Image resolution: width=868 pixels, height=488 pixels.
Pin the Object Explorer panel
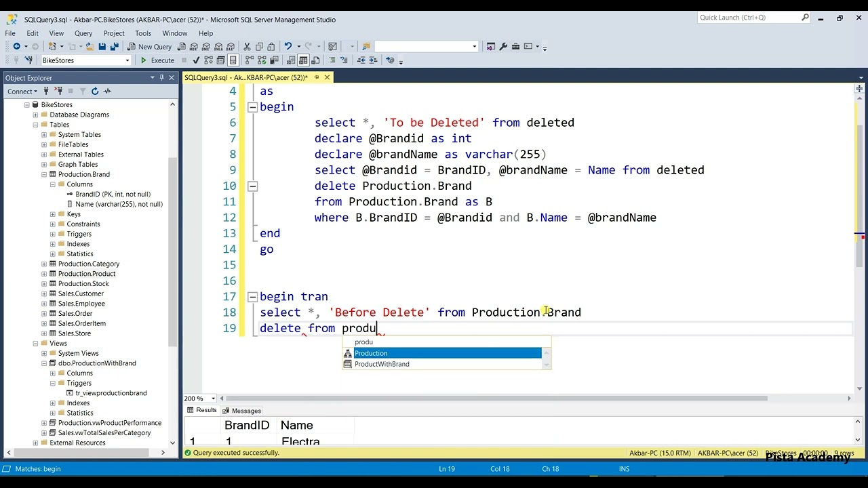161,78
